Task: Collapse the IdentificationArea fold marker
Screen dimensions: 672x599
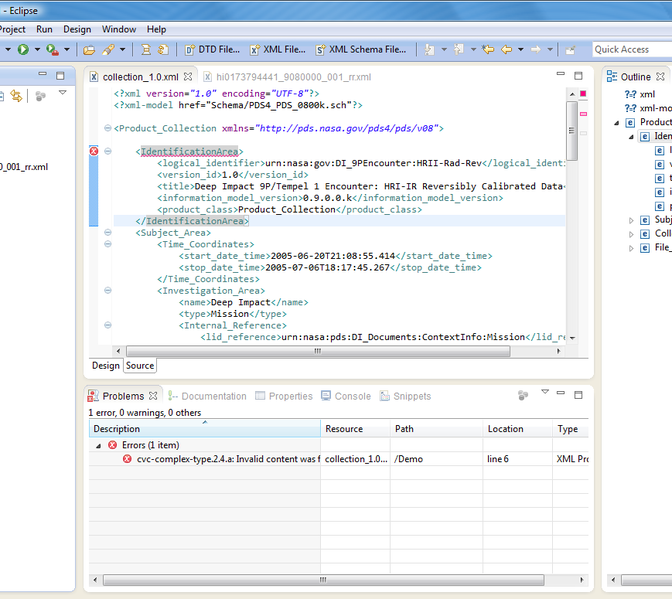Action: pyautogui.click(x=108, y=151)
